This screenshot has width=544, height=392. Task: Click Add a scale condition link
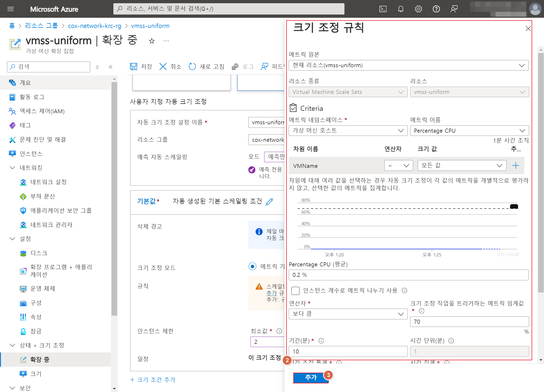tap(153, 380)
